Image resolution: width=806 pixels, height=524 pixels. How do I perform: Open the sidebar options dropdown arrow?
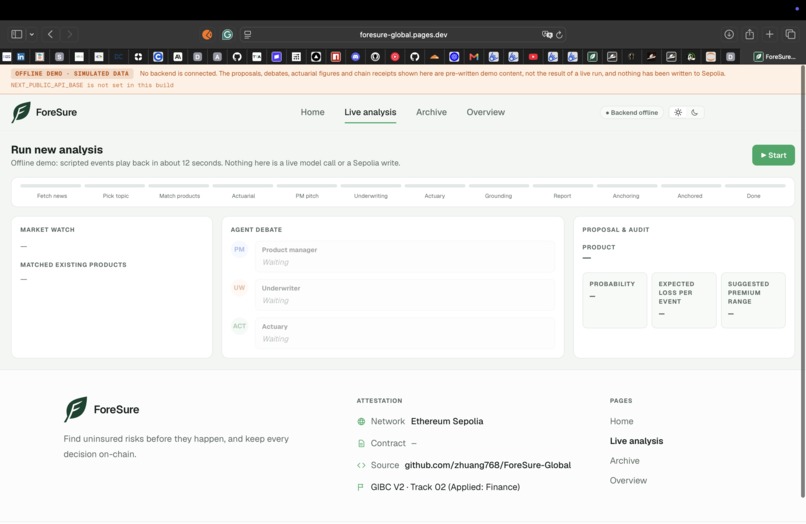[32, 34]
